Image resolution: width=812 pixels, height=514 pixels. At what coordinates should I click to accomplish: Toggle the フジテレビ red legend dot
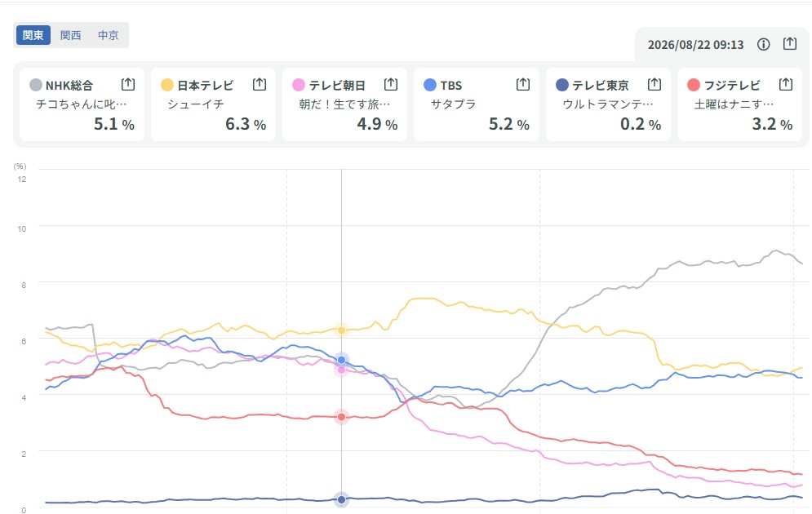point(694,85)
